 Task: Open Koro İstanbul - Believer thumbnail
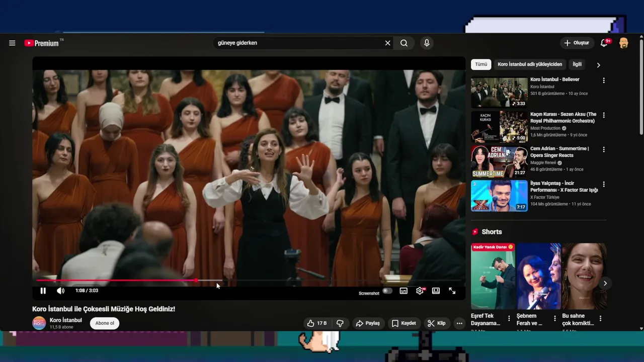click(499, 92)
